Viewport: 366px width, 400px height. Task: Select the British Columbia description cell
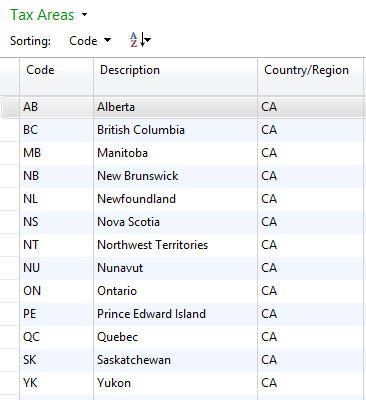(175, 130)
